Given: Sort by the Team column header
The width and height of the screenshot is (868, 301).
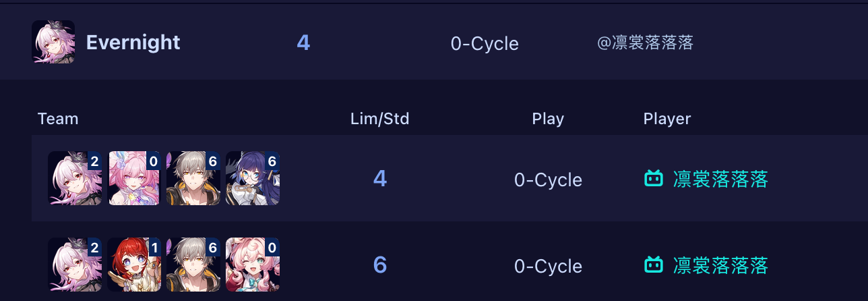Looking at the screenshot, I should [x=58, y=119].
